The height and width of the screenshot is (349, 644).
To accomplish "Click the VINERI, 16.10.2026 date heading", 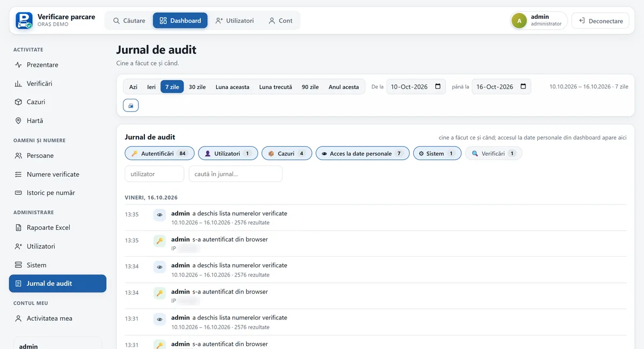I will click(151, 198).
